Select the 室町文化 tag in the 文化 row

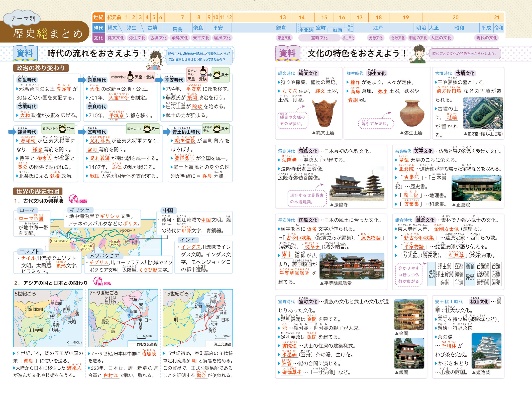click(x=319, y=38)
